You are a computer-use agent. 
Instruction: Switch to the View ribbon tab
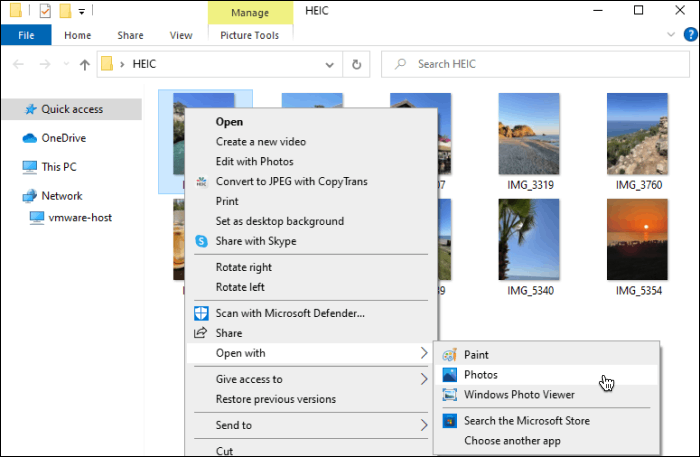coord(181,35)
